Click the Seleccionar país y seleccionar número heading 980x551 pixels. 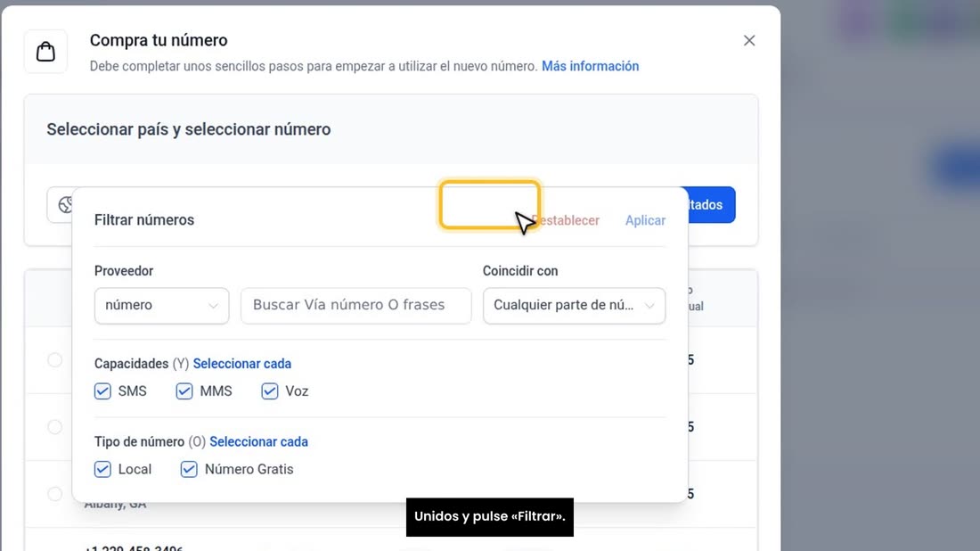(189, 129)
